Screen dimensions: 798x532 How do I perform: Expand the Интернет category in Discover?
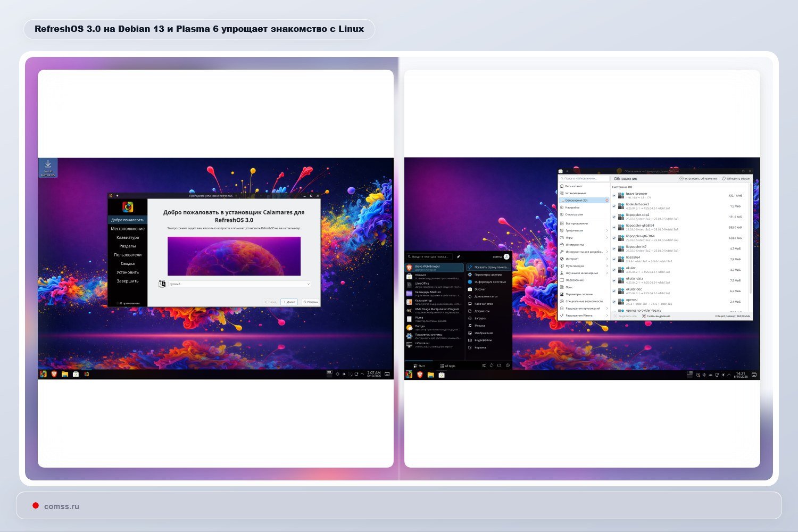pyautogui.click(x=607, y=259)
